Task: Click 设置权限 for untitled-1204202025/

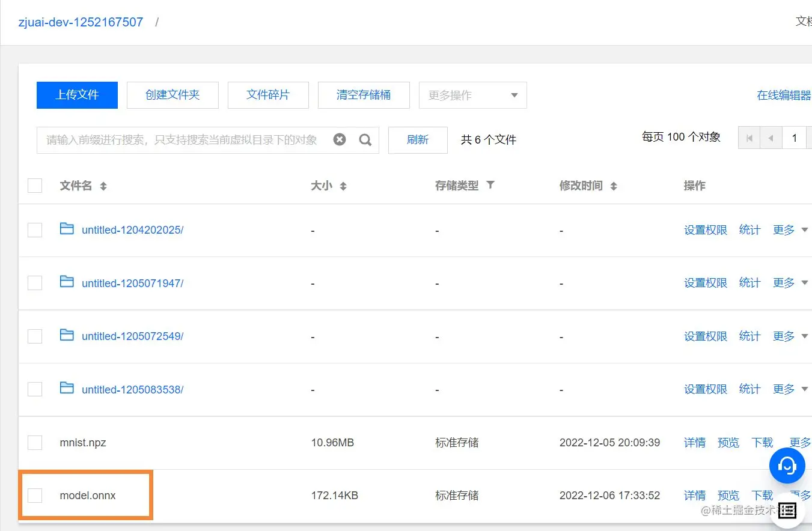Action: click(x=706, y=230)
